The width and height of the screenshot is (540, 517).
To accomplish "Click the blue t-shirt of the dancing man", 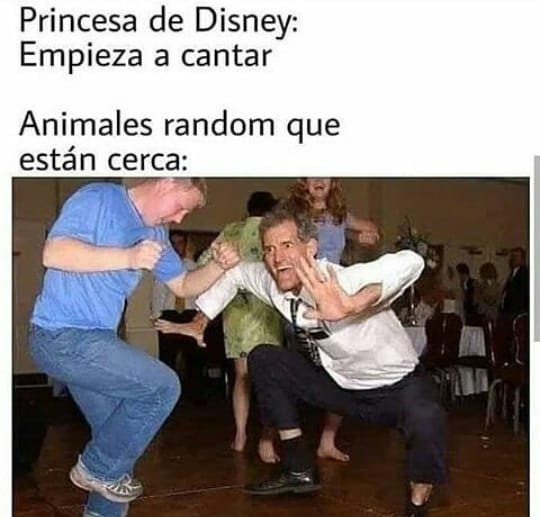I will point(102,262).
